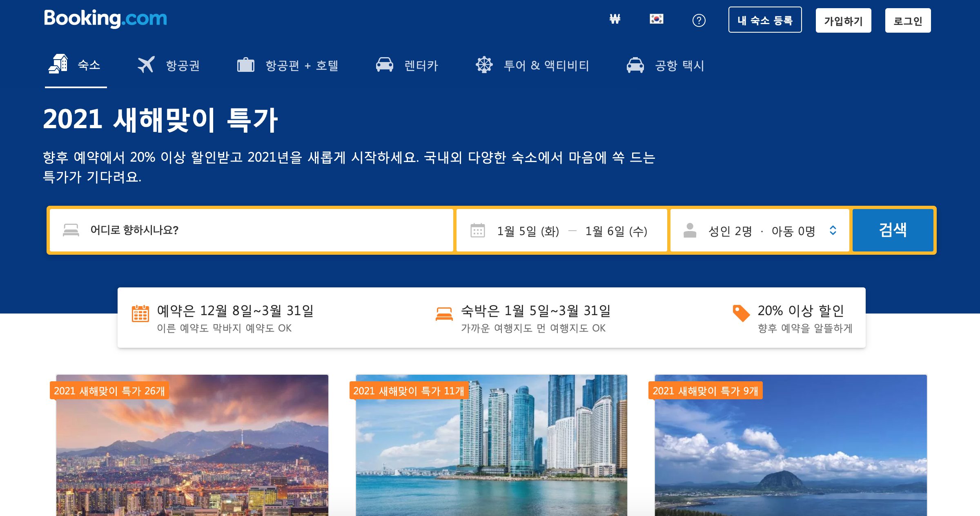Click the ferris wheel icon for 투어 & 액티비티
The height and width of the screenshot is (516, 980).
(x=484, y=65)
